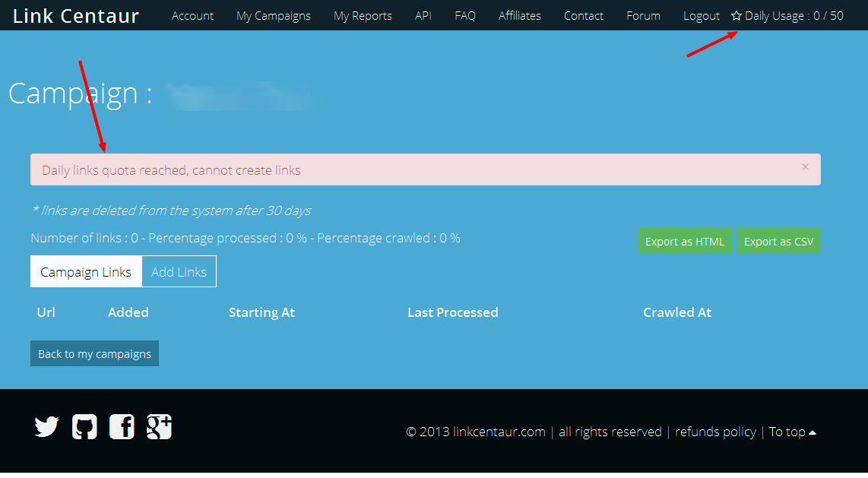Click the Url column header
The width and height of the screenshot is (868, 478).
click(x=46, y=312)
